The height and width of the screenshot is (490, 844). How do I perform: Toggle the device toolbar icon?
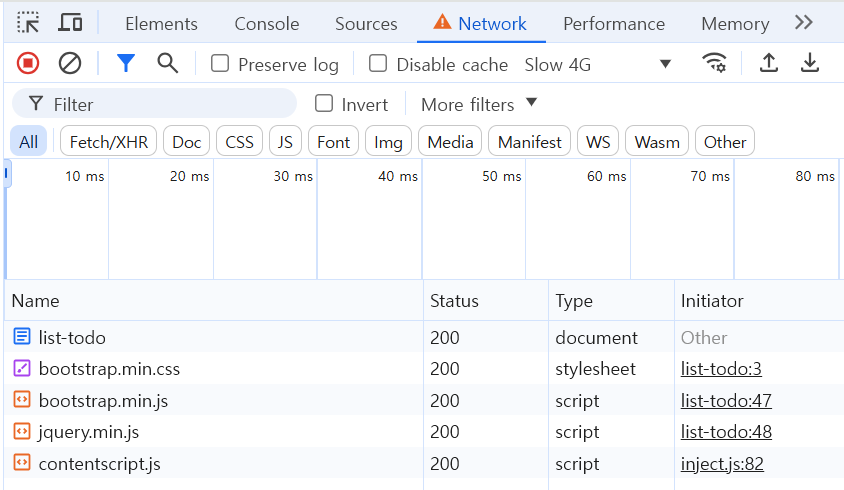[x=70, y=23]
